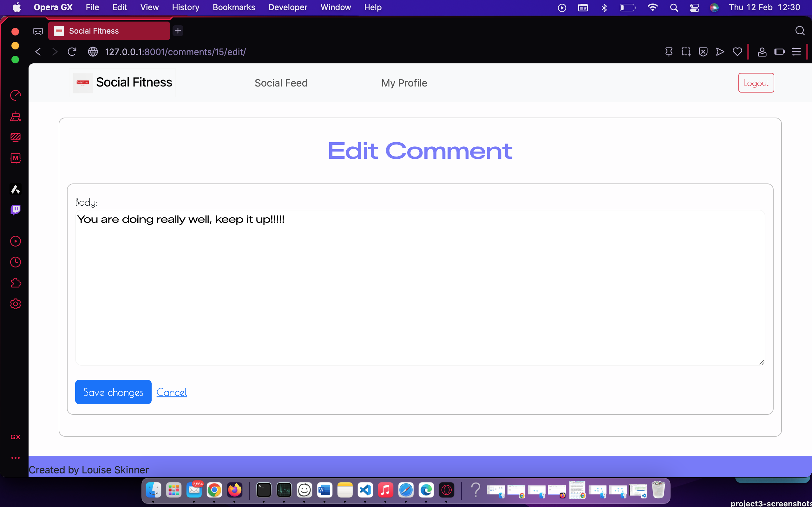Image resolution: width=812 pixels, height=507 pixels.
Task: Open the Aria AI sidebar panel
Action: click(16, 189)
